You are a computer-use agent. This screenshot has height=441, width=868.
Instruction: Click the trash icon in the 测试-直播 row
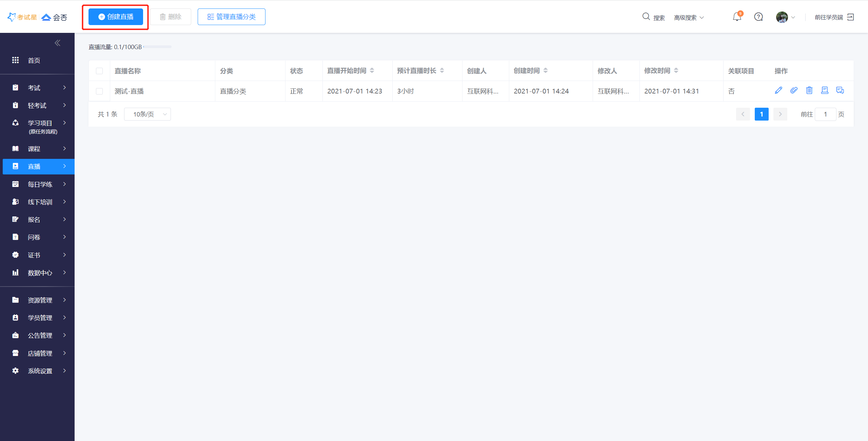pos(809,90)
